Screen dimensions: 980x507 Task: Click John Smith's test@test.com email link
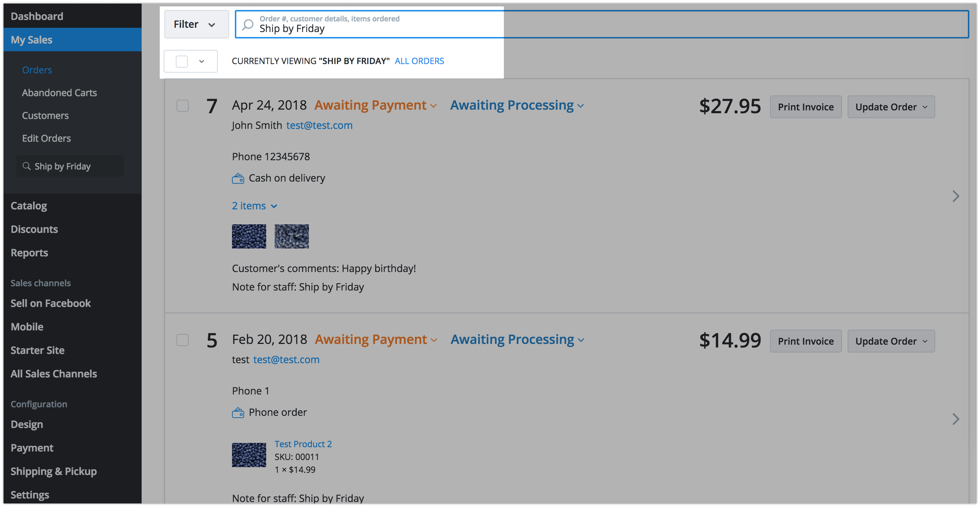[319, 125]
